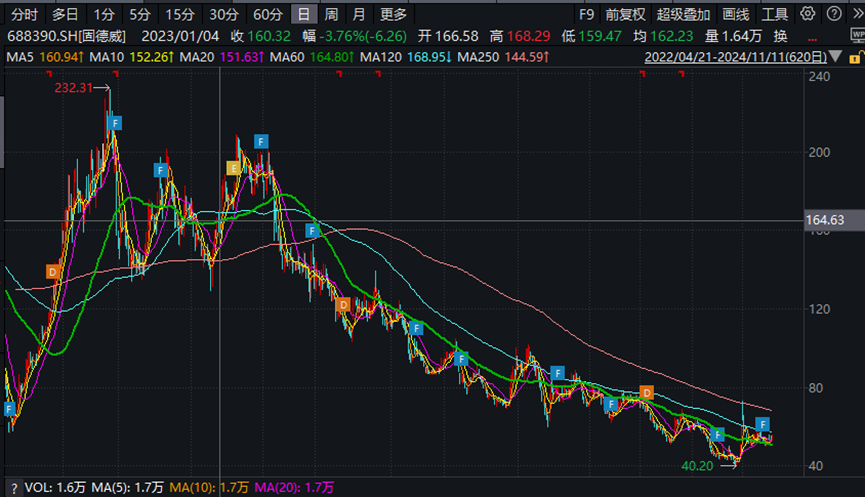Image resolution: width=865 pixels, height=497 pixels.
Task: Click the F marker closest to the 40.20 low
Action: click(x=717, y=435)
